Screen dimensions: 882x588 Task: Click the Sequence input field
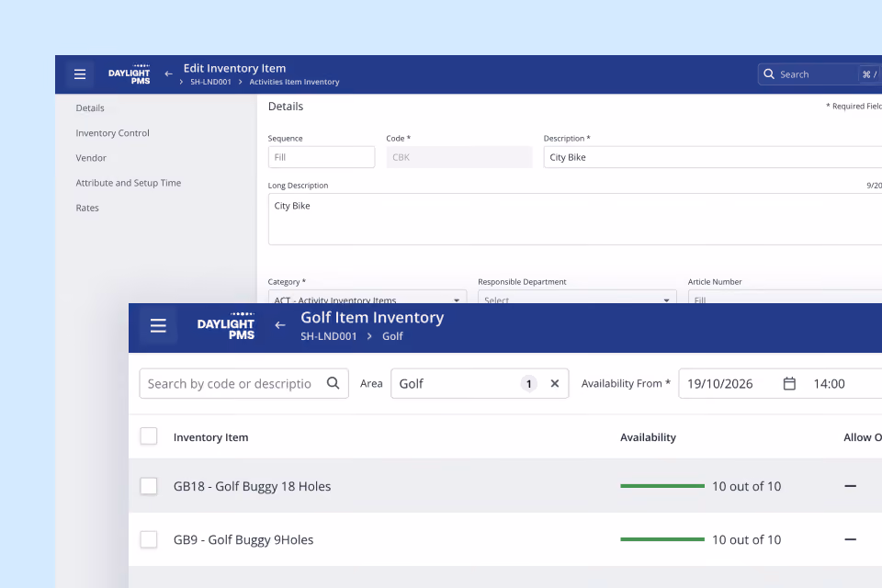322,157
